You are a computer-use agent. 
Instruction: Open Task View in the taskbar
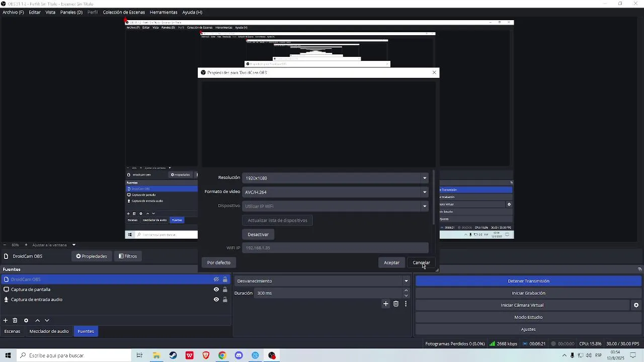click(139, 355)
